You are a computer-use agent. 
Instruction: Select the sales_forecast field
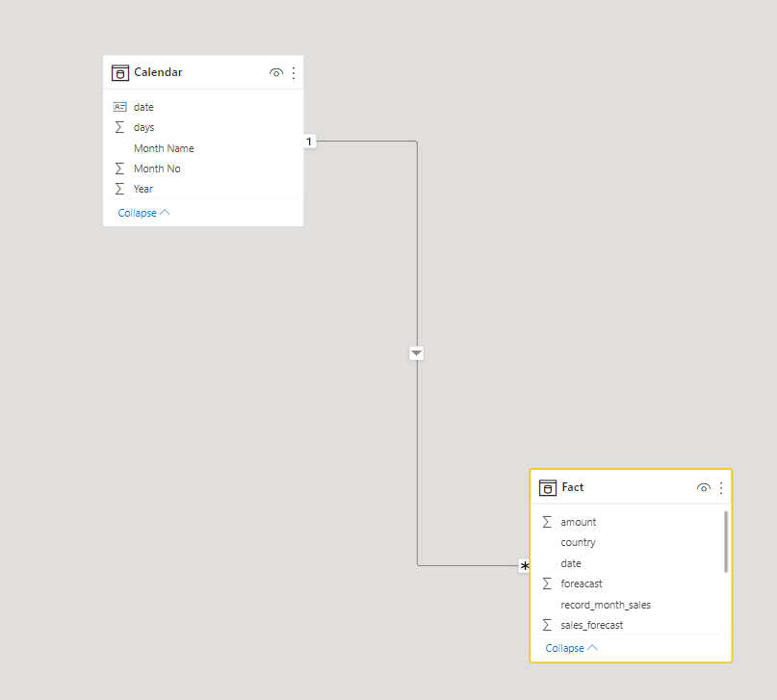(627, 625)
